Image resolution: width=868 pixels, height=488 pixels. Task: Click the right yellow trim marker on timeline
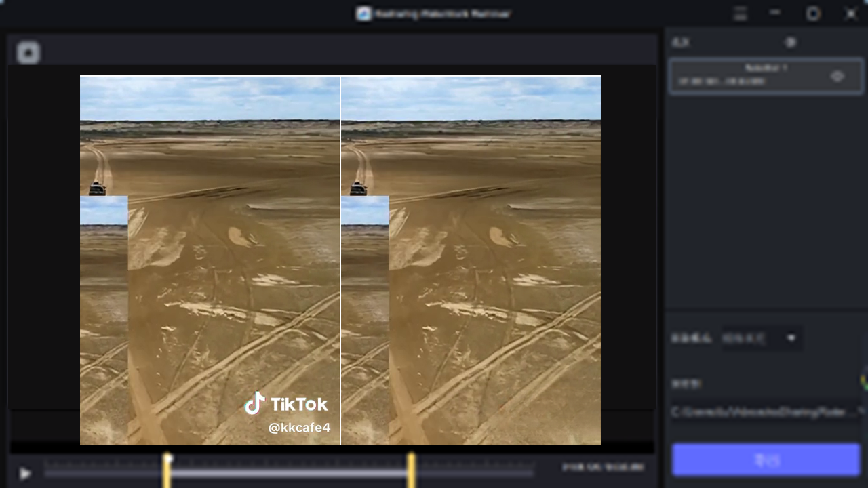[x=411, y=470]
